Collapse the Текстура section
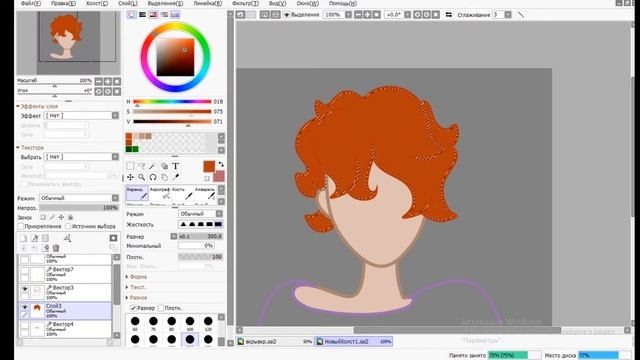Viewport: 640px width, 360px height. click(x=18, y=147)
